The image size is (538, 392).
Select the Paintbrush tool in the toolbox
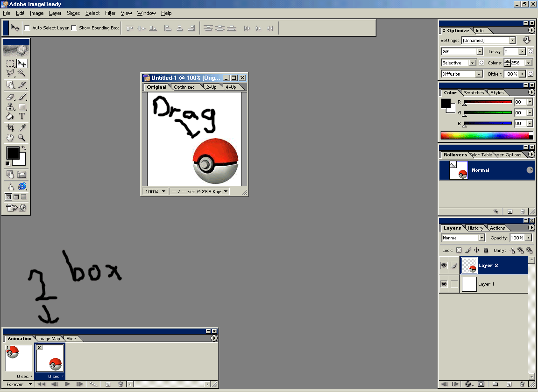(21, 97)
